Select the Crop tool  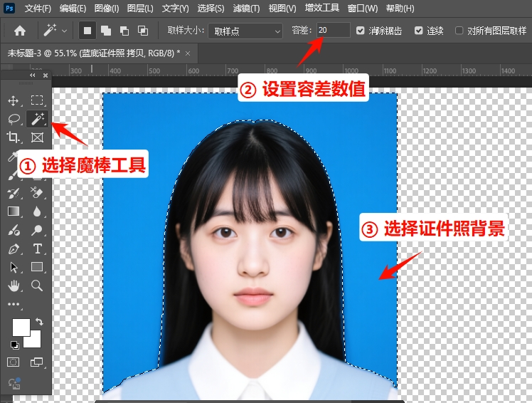(x=14, y=137)
